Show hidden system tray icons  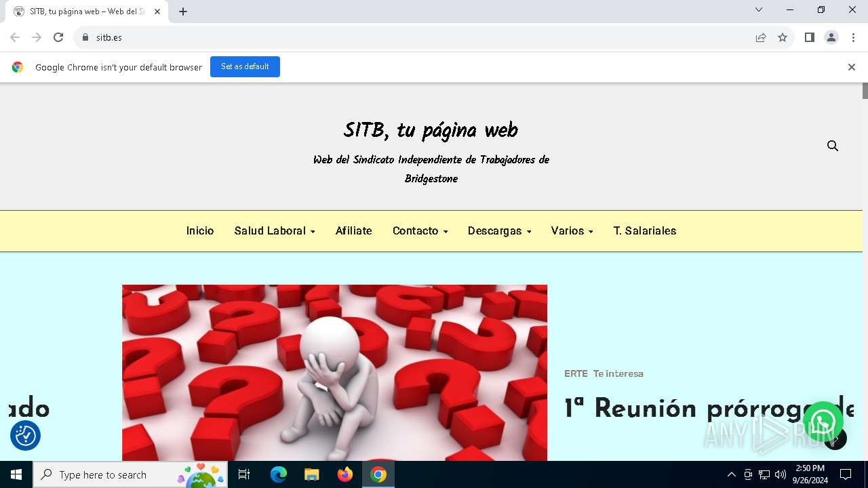[731, 474]
